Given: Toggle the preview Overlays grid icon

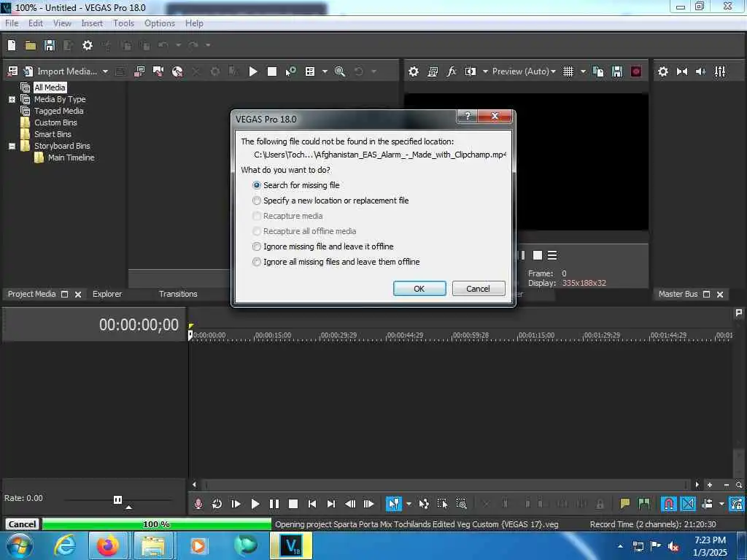Looking at the screenshot, I should [x=568, y=71].
